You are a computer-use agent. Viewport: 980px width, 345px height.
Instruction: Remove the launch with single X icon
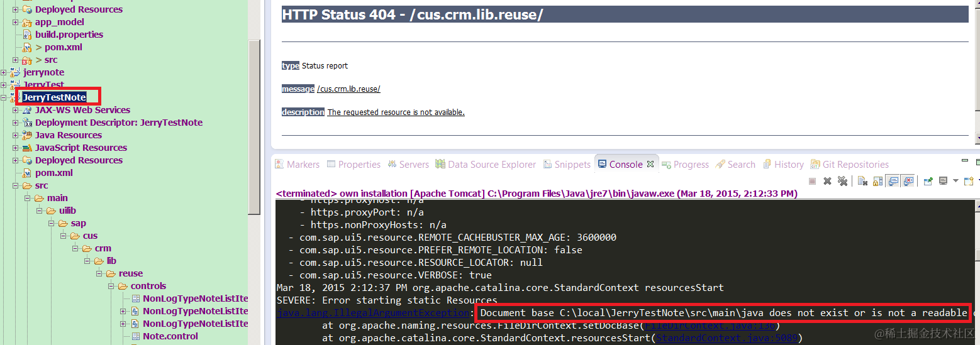(827, 181)
